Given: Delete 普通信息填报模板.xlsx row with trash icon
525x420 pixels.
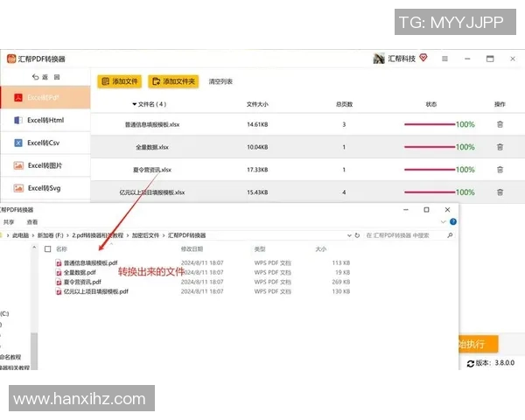Looking at the screenshot, I should 500,124.
